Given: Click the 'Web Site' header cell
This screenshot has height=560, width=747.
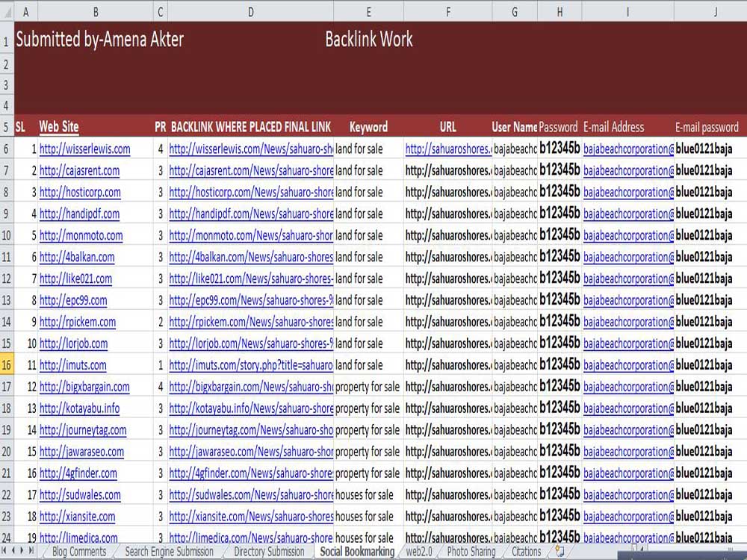Looking at the screenshot, I should pyautogui.click(x=58, y=127).
